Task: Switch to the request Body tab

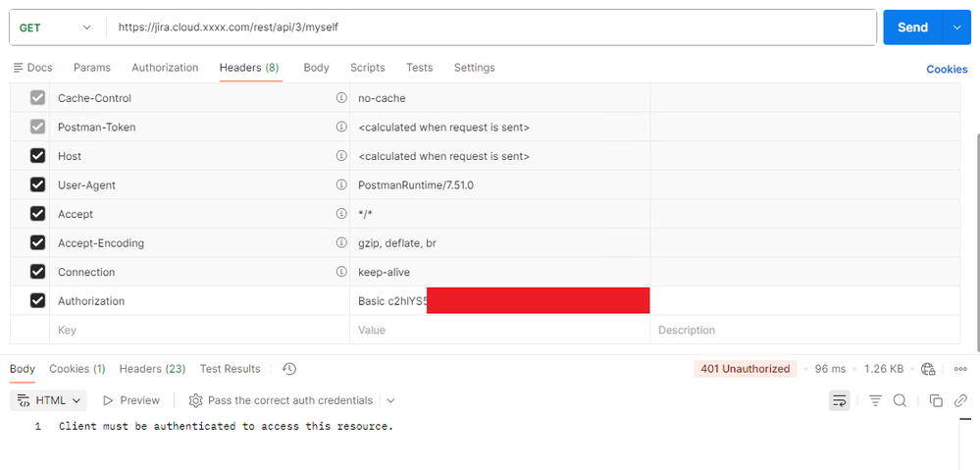Action: tap(316, 68)
